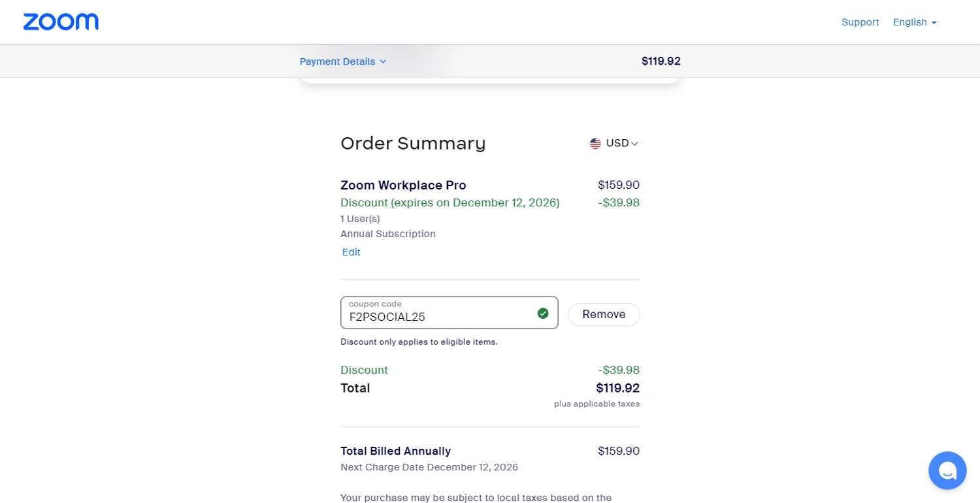Click the caret arrow beside English
This screenshot has height=503, width=980.
pos(934,23)
